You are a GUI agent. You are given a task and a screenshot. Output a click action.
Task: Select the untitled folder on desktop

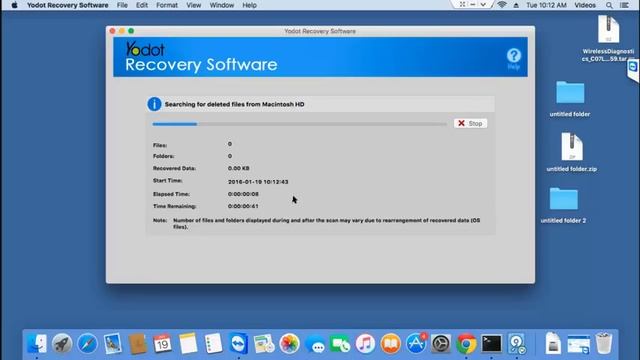(570, 99)
